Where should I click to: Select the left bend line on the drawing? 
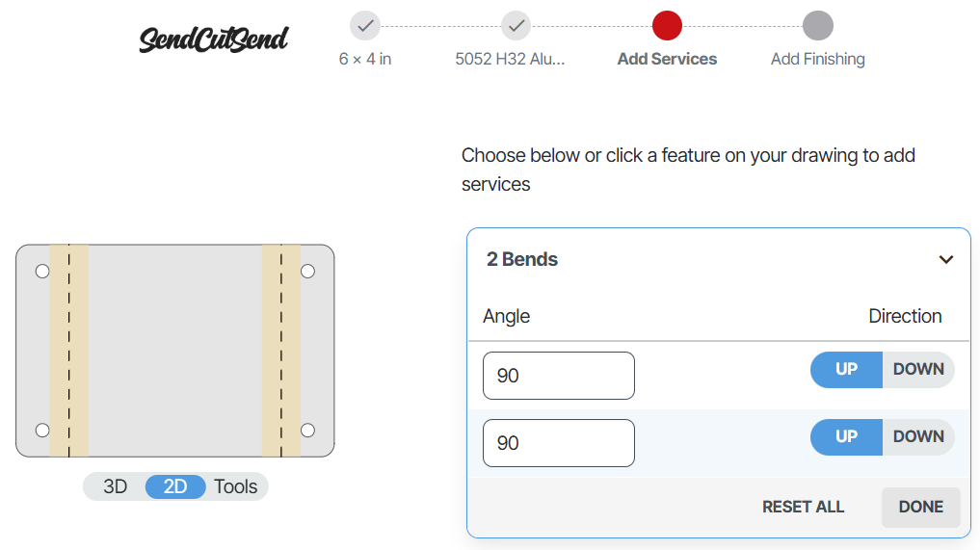69,351
